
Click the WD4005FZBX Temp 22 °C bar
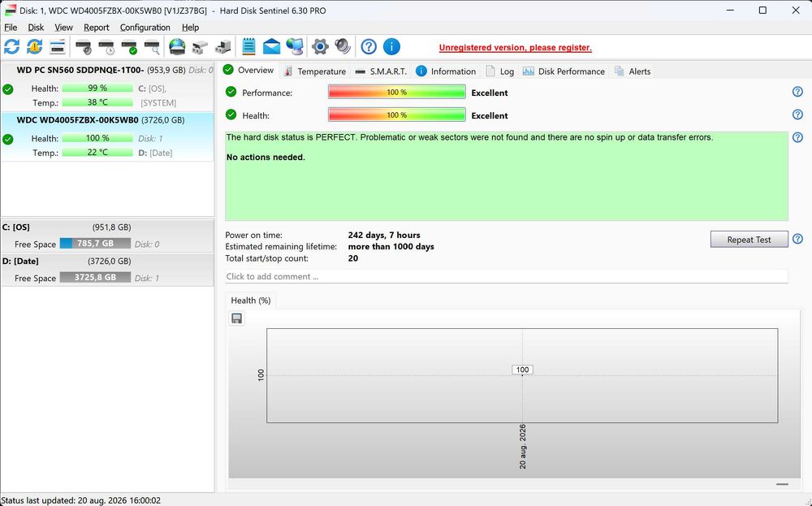click(97, 152)
